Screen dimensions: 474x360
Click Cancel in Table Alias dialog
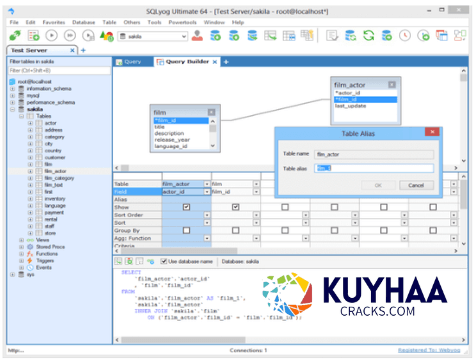[416, 185]
